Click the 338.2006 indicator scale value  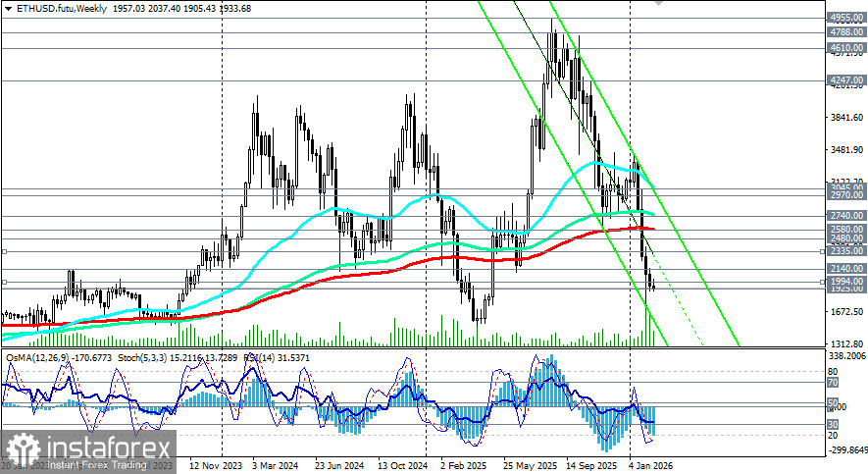(847, 355)
